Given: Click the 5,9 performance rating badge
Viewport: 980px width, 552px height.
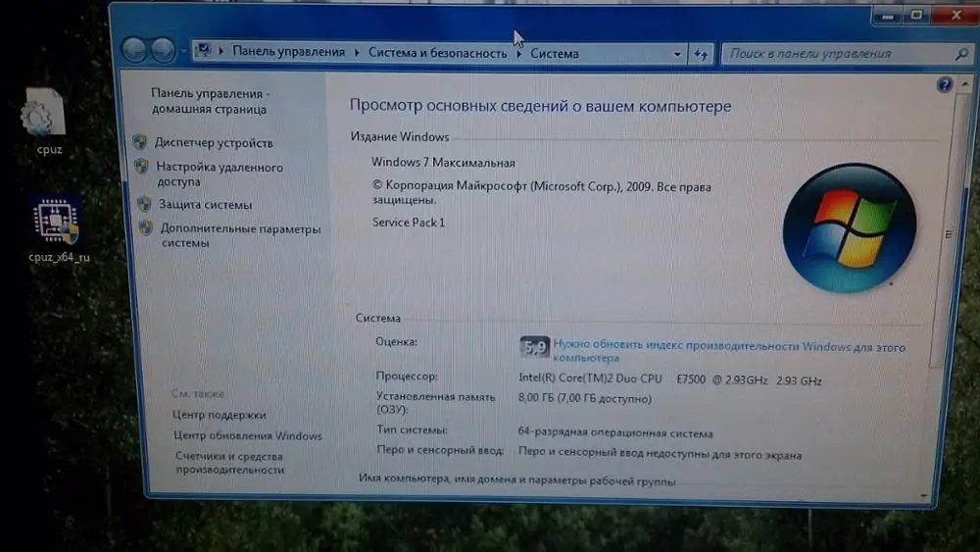Looking at the screenshot, I should [534, 348].
